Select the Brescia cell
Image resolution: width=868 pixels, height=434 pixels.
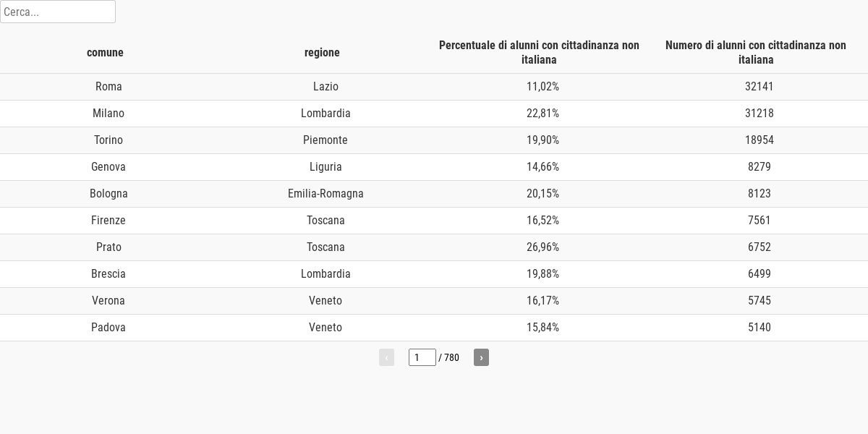point(109,274)
